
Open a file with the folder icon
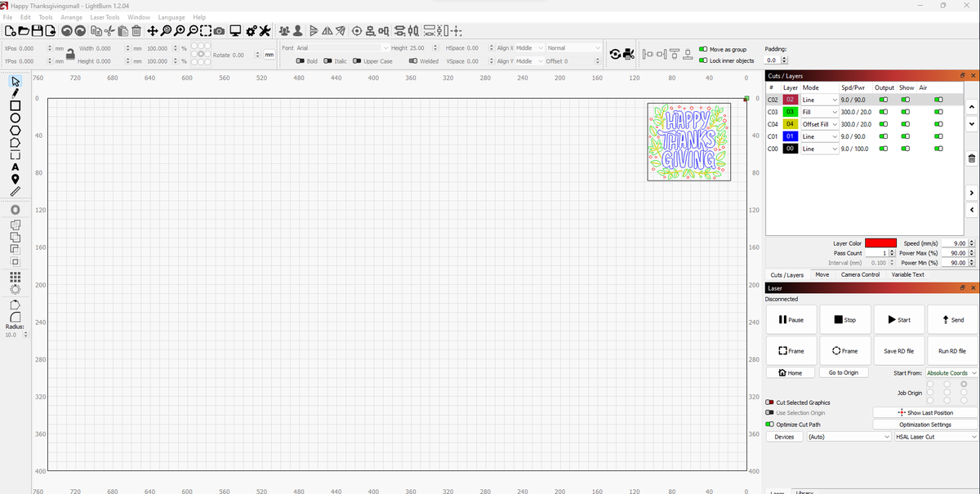coord(24,31)
